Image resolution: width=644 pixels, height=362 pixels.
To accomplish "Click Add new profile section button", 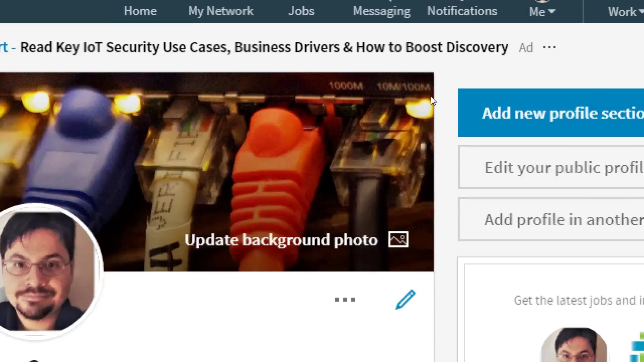I will [x=551, y=113].
